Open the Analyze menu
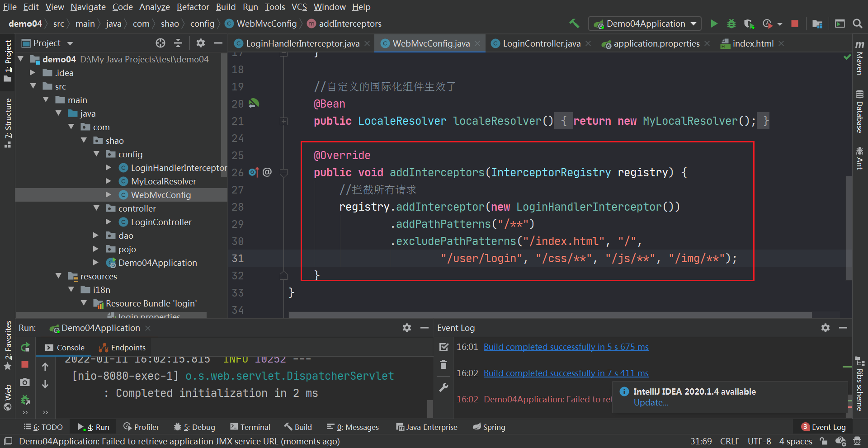This screenshot has height=448, width=868. pyautogui.click(x=155, y=7)
